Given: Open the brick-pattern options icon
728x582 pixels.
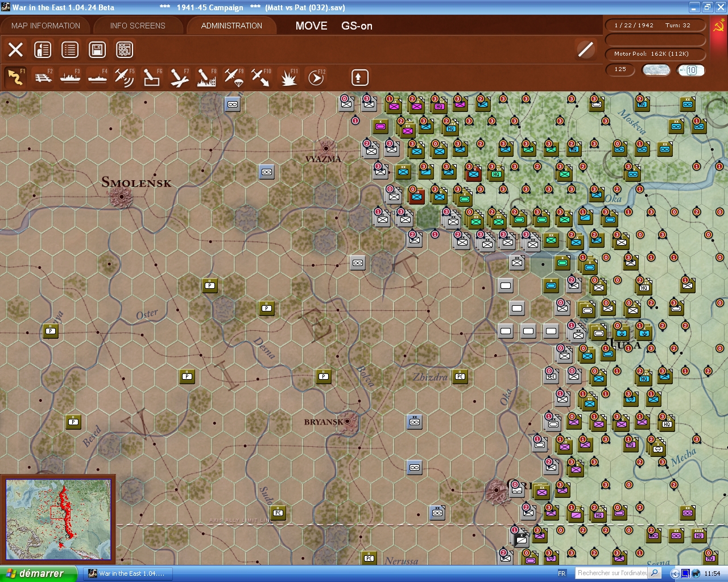Looking at the screenshot, I should coord(125,50).
